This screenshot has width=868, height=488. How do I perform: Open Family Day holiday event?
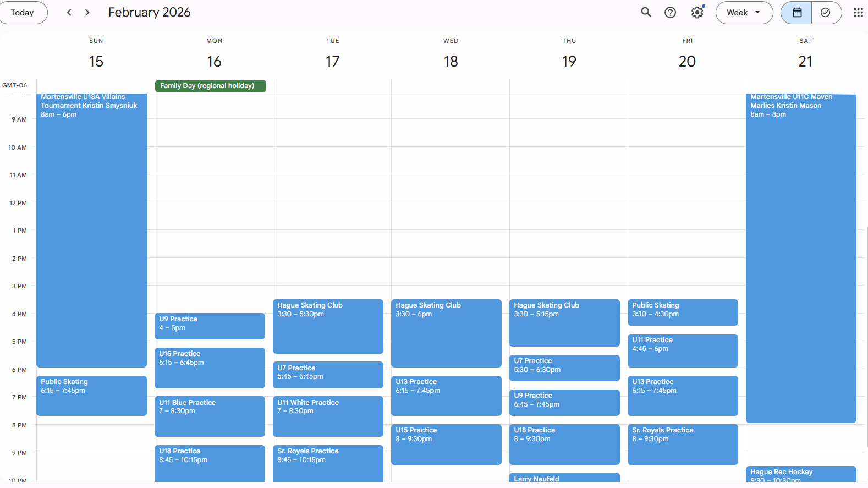point(210,86)
